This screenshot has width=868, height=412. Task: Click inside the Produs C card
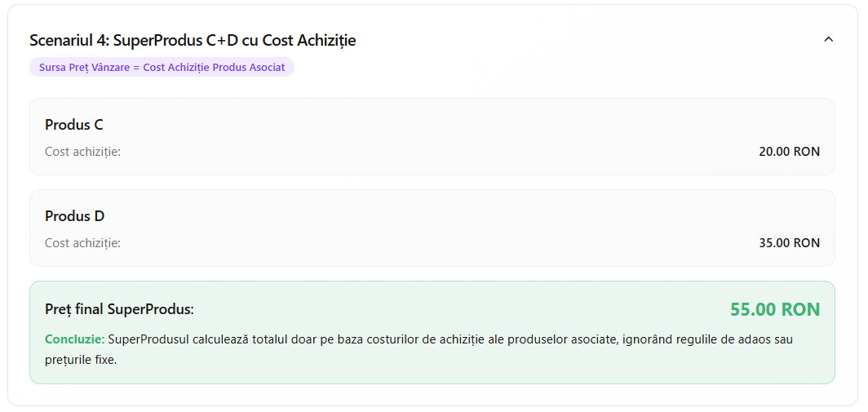[x=432, y=137]
